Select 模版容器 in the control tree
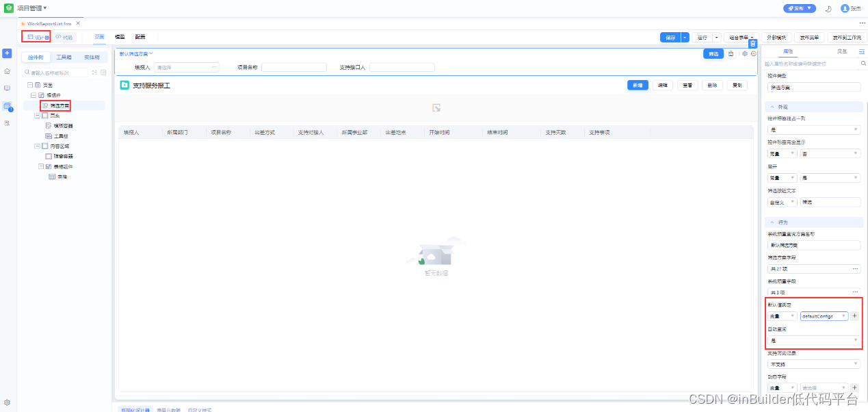 tap(64, 126)
